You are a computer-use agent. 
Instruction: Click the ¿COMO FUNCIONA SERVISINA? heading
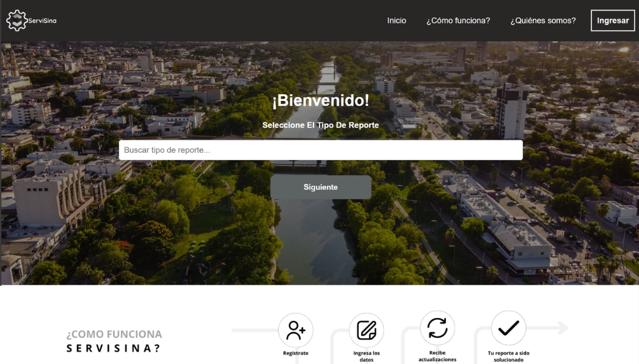coord(113,341)
